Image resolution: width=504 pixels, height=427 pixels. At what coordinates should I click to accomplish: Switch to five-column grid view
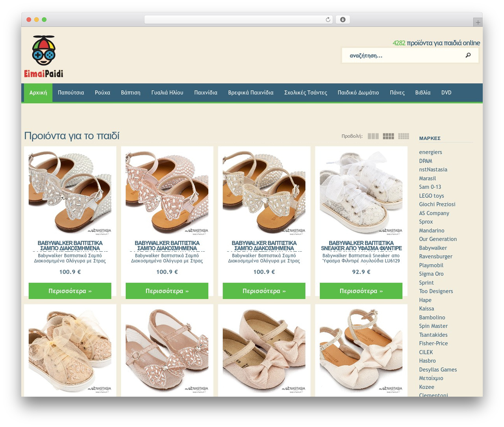point(404,136)
